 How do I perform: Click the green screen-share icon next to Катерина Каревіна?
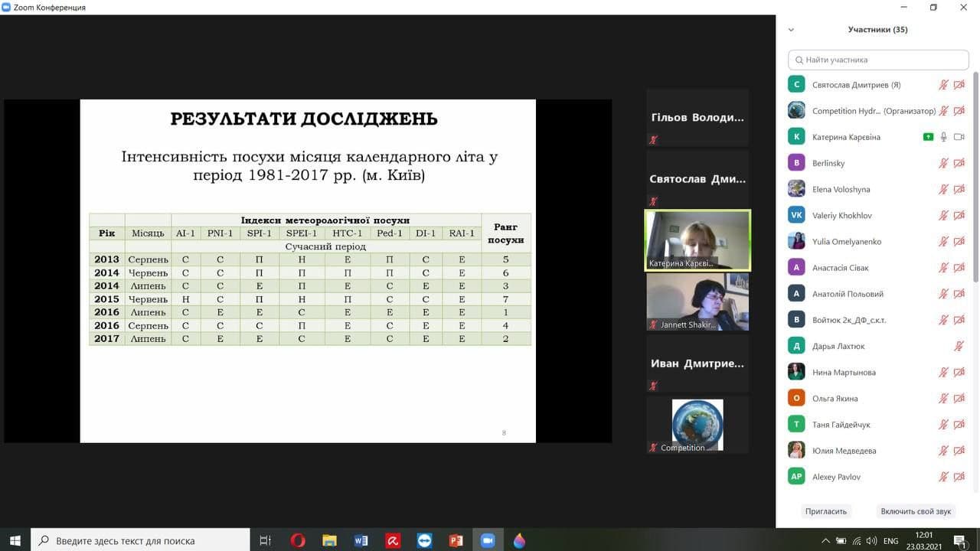pyautogui.click(x=928, y=137)
